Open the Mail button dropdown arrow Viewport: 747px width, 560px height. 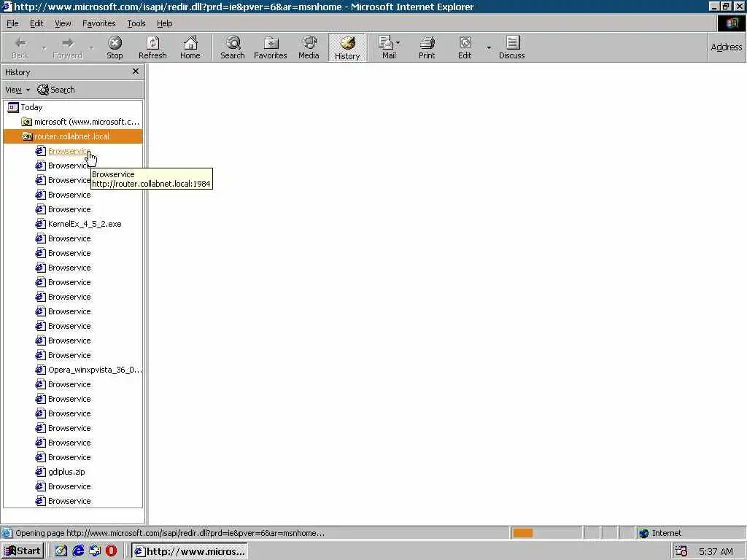point(398,43)
